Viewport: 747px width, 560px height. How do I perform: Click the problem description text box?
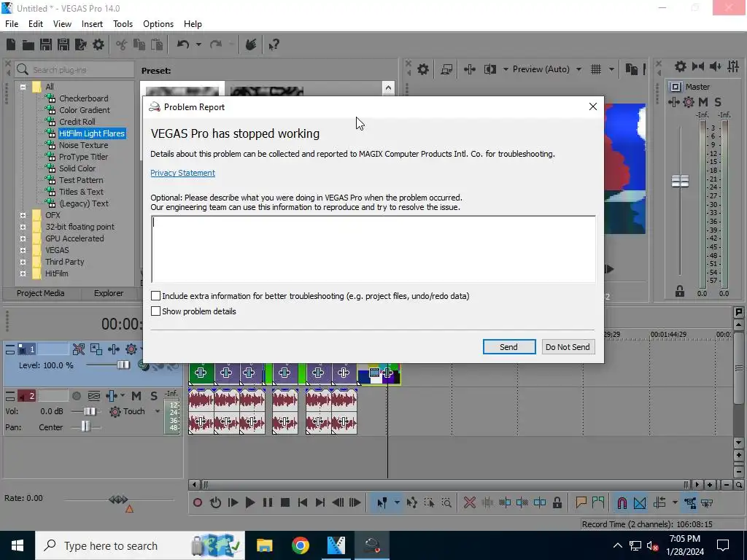(373, 249)
